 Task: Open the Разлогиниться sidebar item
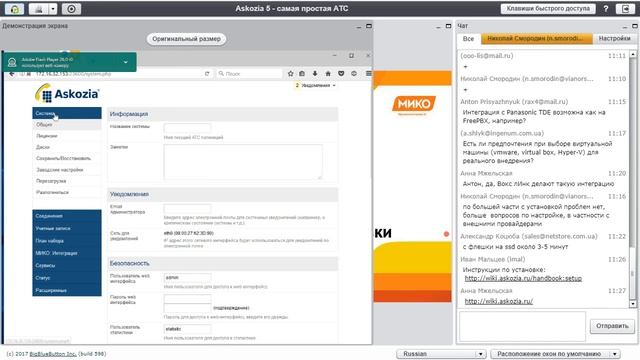click(x=67, y=192)
